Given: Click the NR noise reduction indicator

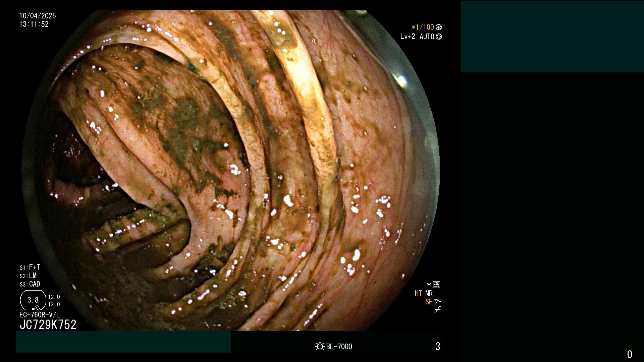Looking at the screenshot, I should click(x=429, y=293).
